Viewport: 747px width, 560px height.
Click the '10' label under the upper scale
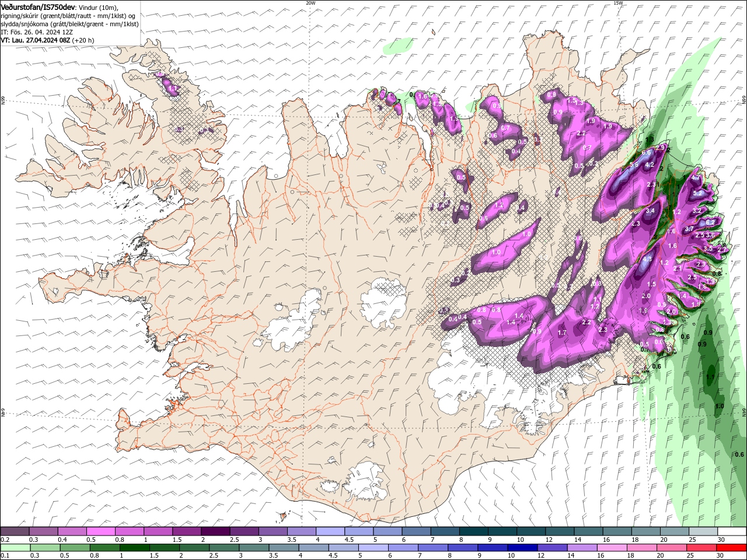tap(520, 540)
